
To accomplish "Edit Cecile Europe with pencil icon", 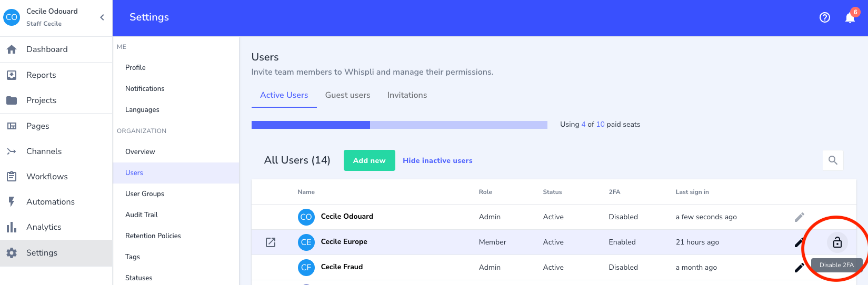I will (799, 242).
